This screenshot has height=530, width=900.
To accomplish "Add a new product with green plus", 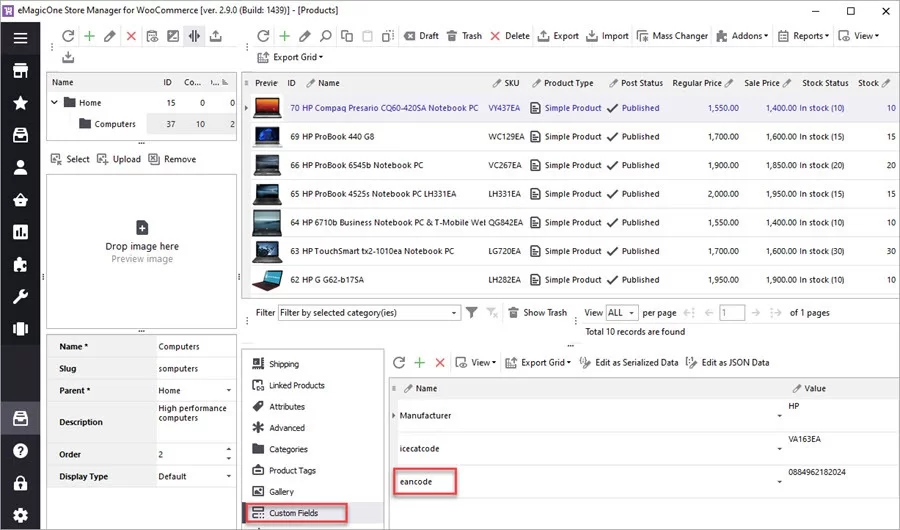I will [x=284, y=36].
